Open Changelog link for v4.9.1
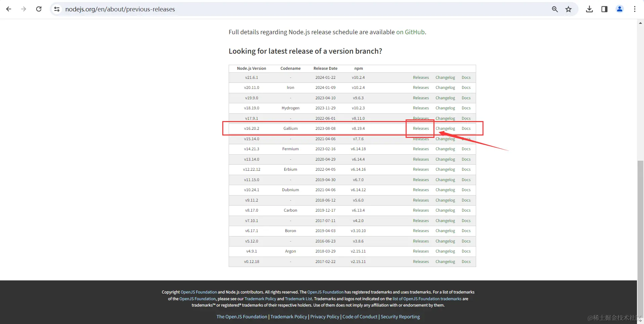The image size is (644, 324). (445, 251)
